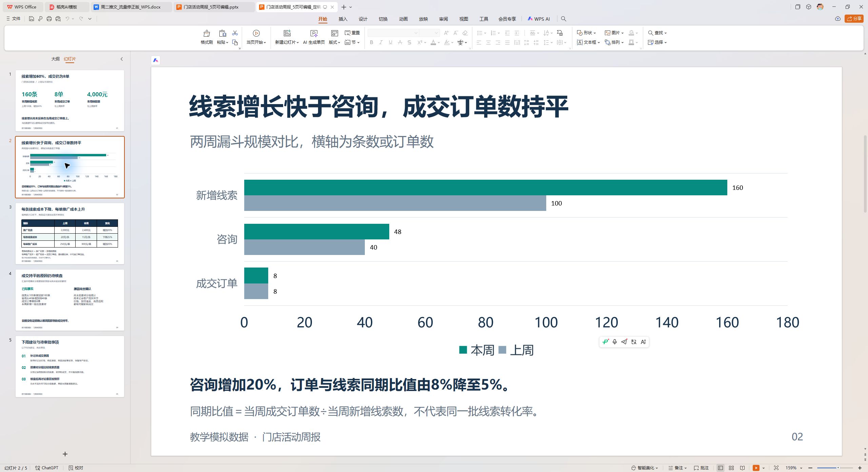Toggle 批注 comments in status bar

(x=702, y=468)
